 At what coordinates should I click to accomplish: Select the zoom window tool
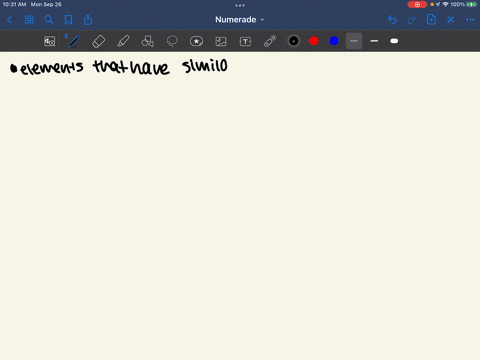coord(49,41)
